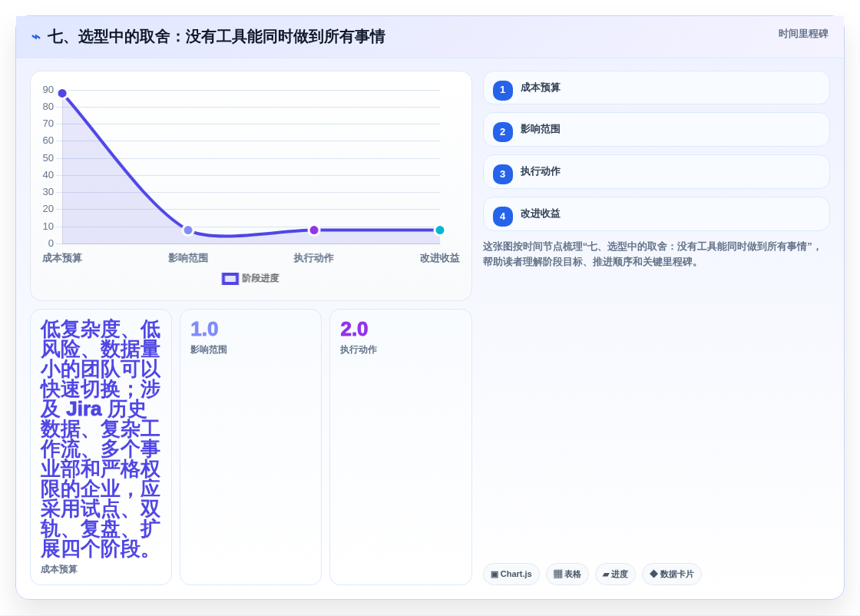Select numbered badge 4 for 改进收益

click(502, 217)
